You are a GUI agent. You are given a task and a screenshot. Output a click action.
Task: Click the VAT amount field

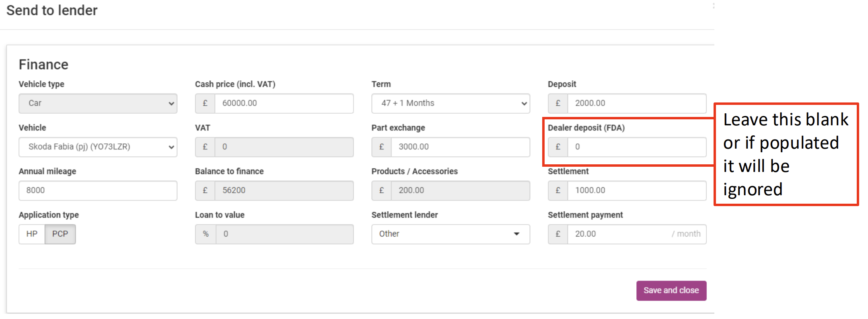284,147
